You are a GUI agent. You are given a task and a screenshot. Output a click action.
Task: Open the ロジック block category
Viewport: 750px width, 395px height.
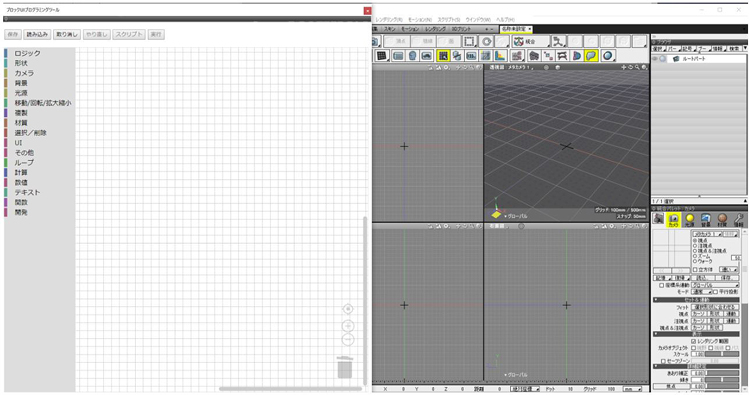27,53
